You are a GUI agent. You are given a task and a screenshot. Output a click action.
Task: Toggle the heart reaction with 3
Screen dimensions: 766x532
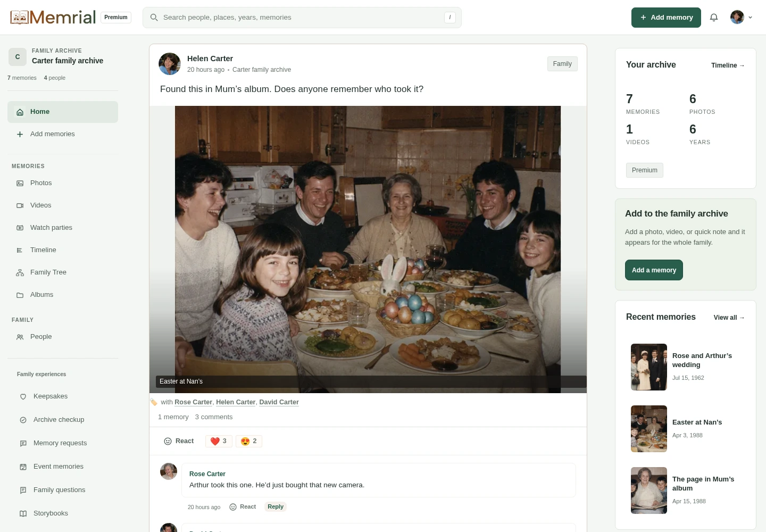tap(219, 441)
